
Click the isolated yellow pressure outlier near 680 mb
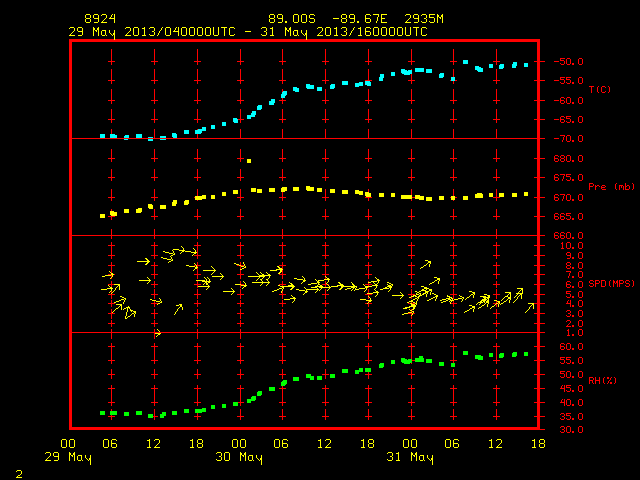pos(249,161)
